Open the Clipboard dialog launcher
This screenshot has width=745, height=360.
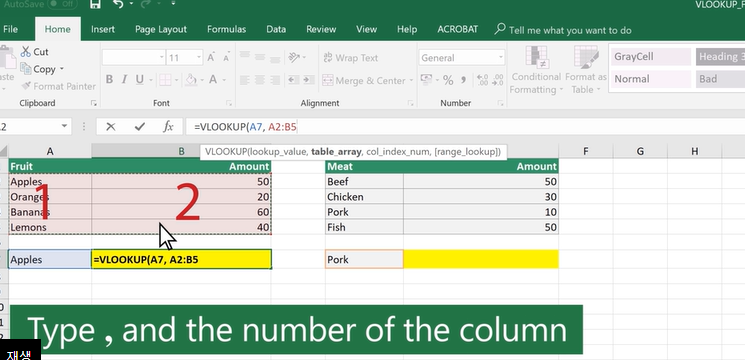(94, 103)
